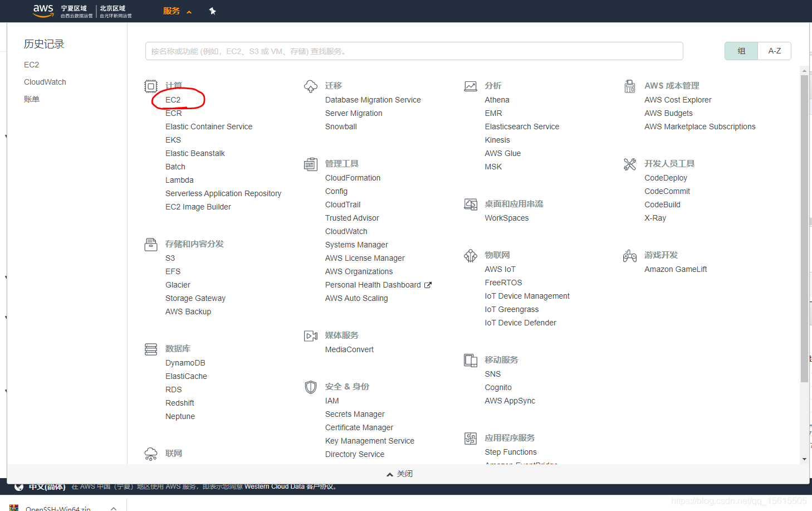
Task: Open CodeDeploy service
Action: [x=666, y=178]
